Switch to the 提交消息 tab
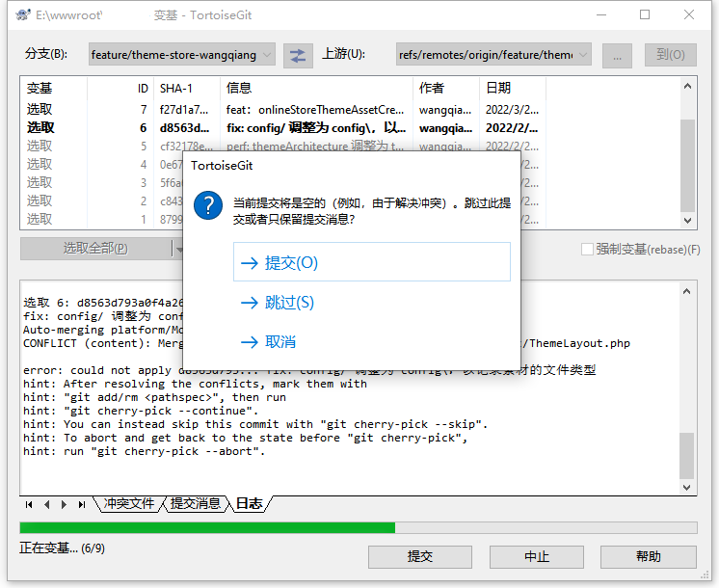This screenshot has width=719, height=588. [196, 503]
